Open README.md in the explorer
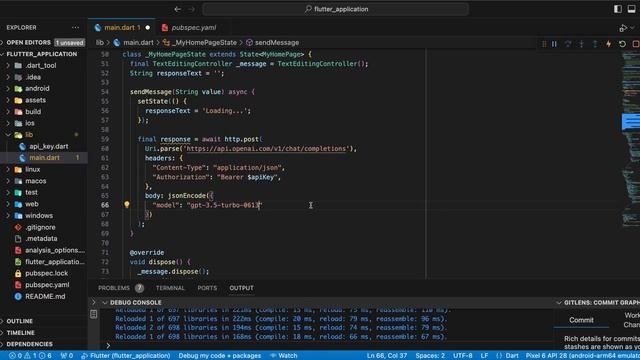Viewport: 640px width, 360px height. point(44,296)
